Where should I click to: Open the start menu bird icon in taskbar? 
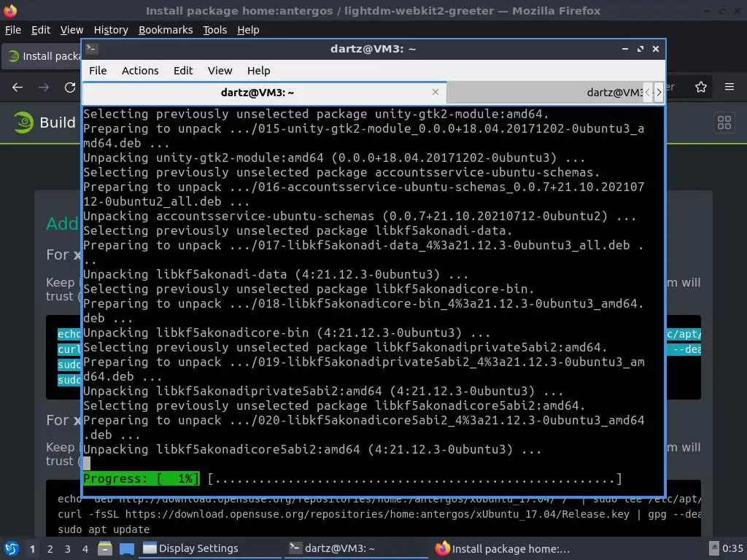(12, 548)
